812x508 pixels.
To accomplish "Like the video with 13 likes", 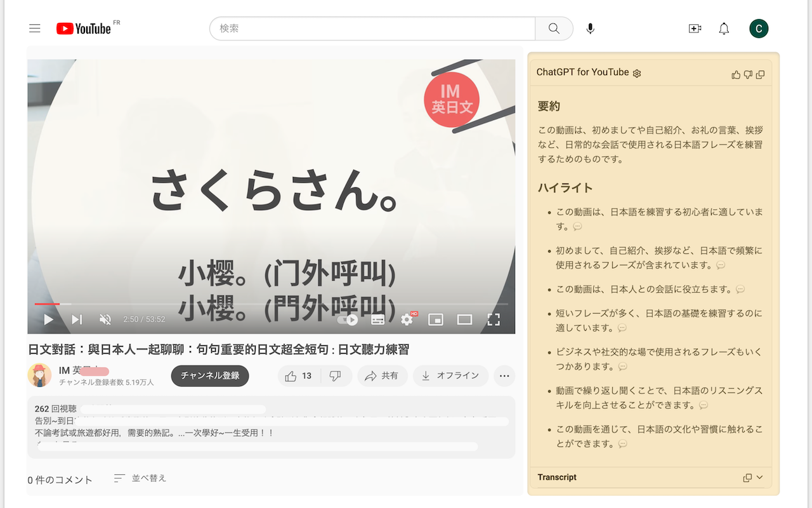I will coord(298,376).
